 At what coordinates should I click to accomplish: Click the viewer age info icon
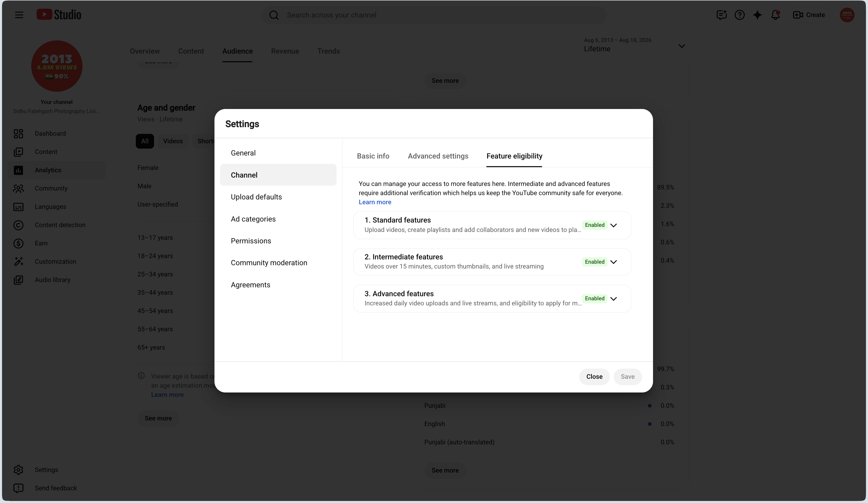[x=141, y=376]
